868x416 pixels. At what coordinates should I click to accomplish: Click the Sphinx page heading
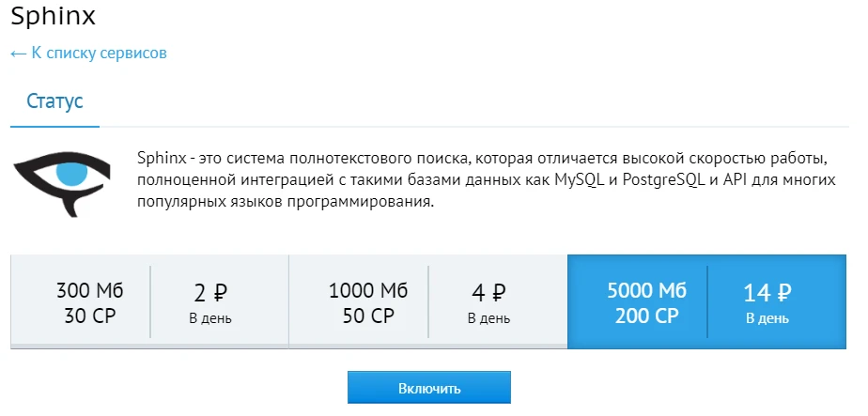coord(53,16)
